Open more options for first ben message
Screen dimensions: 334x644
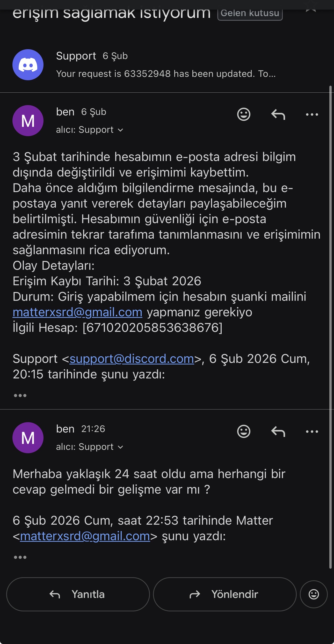(312, 114)
